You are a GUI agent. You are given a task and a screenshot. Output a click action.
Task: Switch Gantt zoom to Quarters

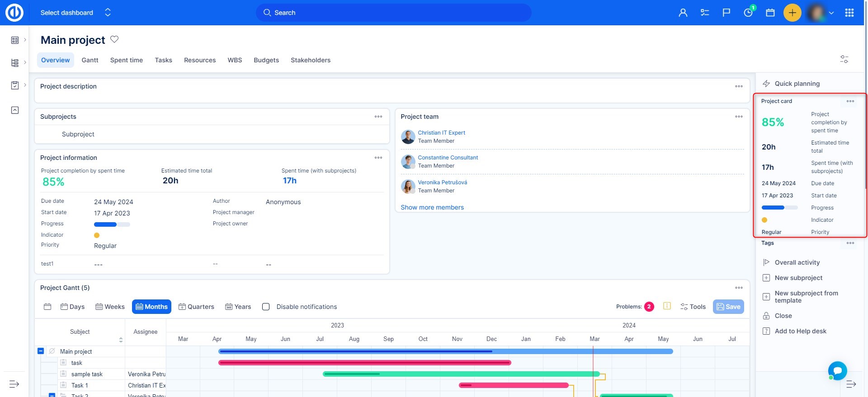tap(196, 307)
